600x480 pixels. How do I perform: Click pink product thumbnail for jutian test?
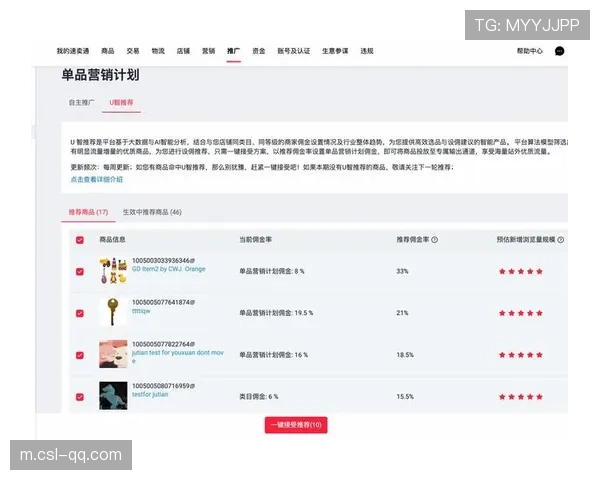click(x=113, y=354)
